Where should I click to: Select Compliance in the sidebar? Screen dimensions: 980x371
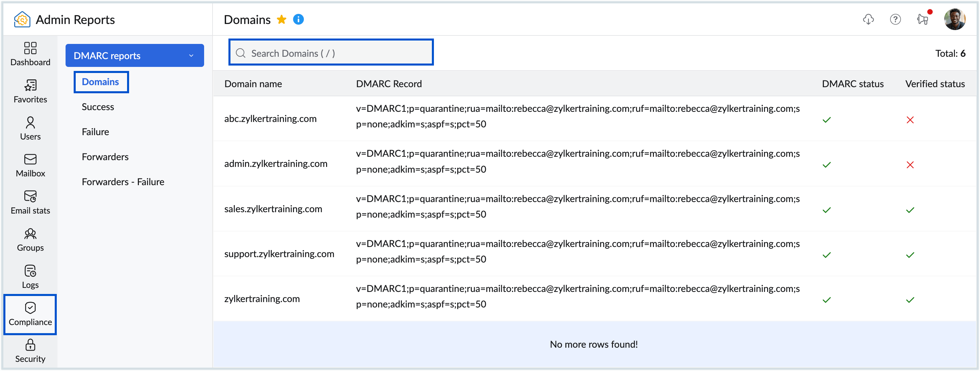[30, 314]
